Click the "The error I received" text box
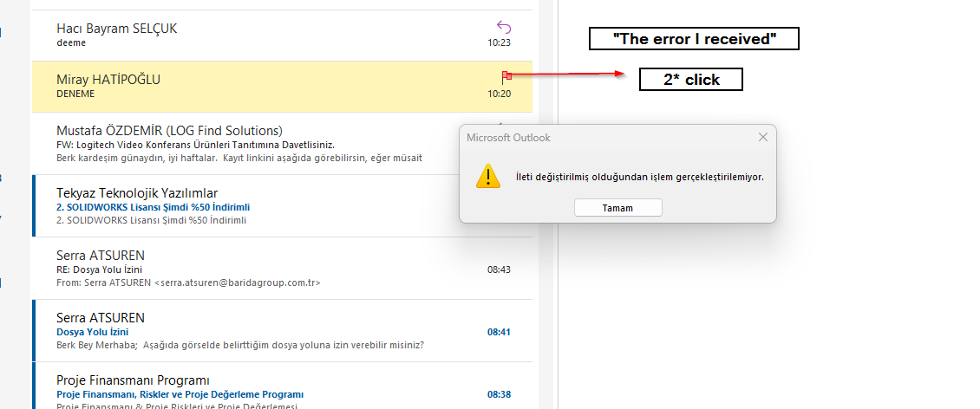 pyautogui.click(x=693, y=39)
